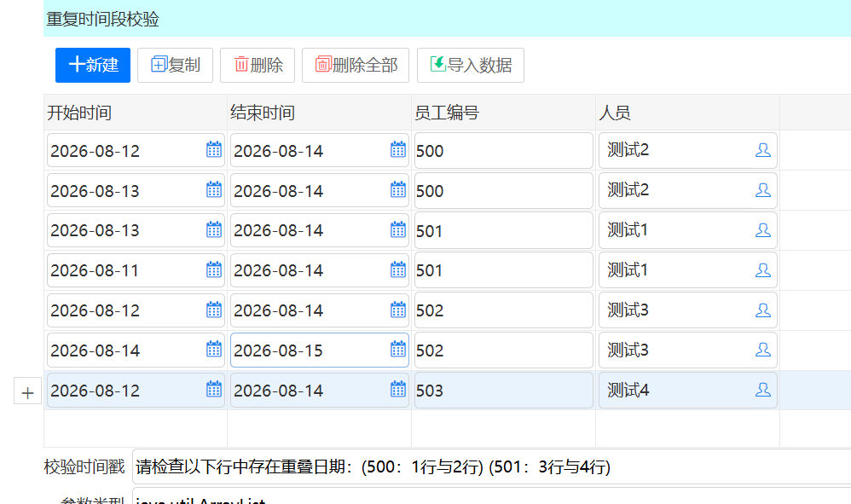The image size is (851, 504).
Task: Open start date calendar in second 500 row
Action: (x=214, y=190)
